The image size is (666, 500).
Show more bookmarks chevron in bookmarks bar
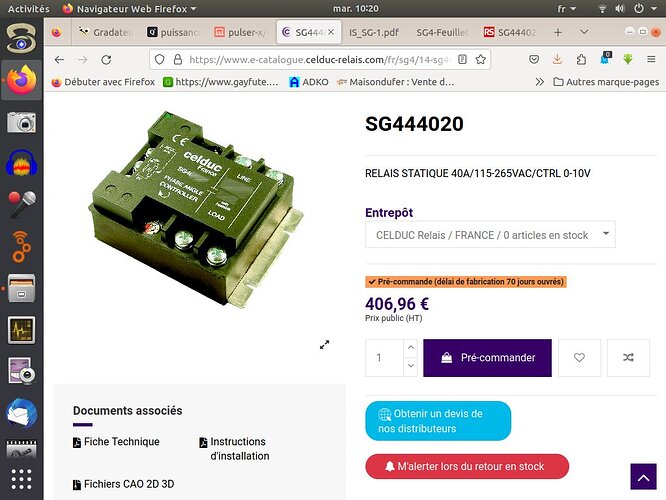pos(539,82)
